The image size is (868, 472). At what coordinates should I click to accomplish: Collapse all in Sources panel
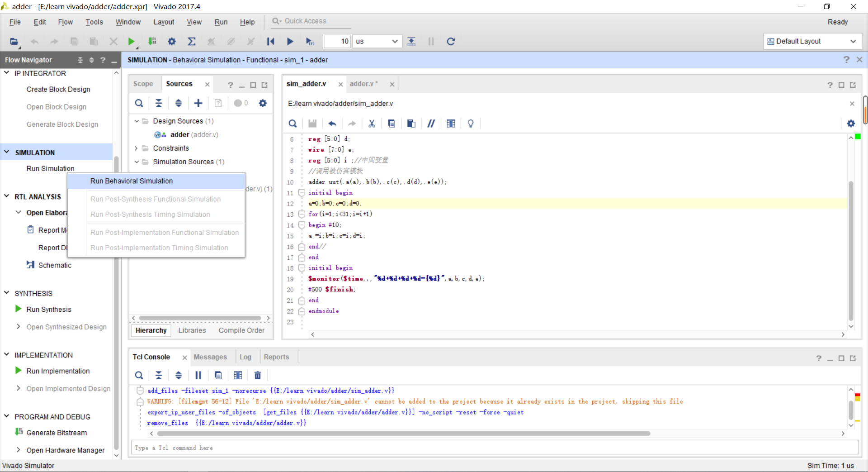(159, 103)
